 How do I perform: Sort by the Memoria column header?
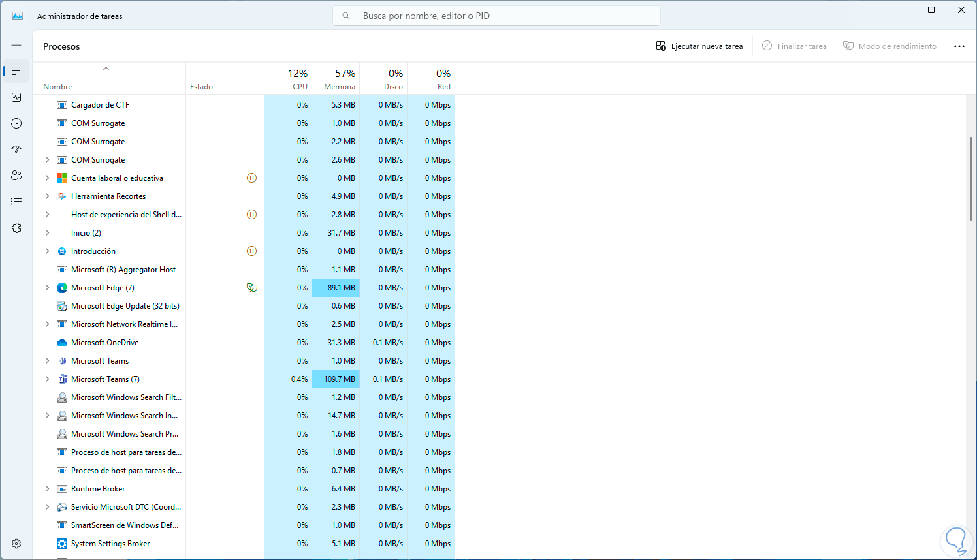tap(336, 78)
